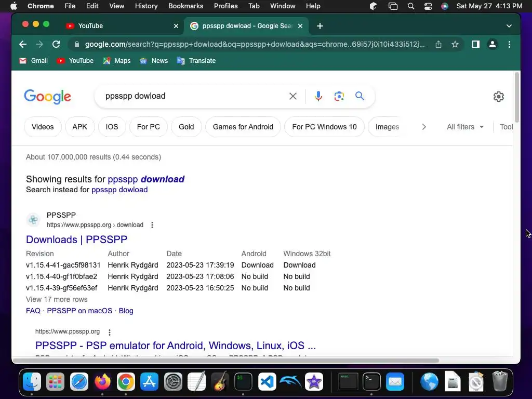Open PPSSPP - PSP emulator result link
The height and width of the screenshot is (399, 532).
pos(176,345)
